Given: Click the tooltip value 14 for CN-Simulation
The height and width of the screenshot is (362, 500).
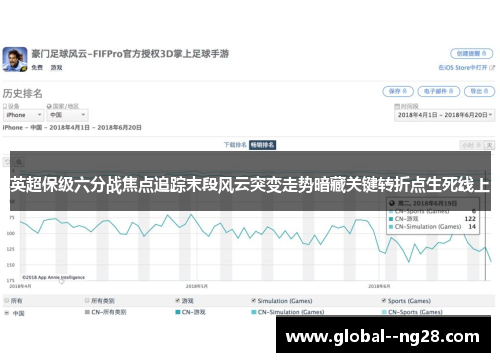Looking at the screenshot, I should point(472,227).
